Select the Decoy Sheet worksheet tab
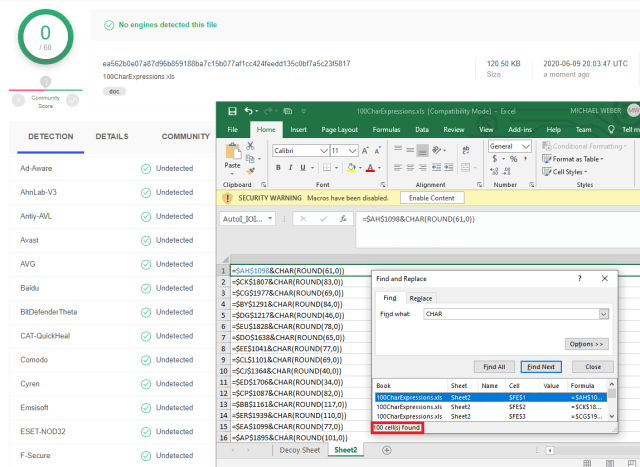Screen dimensions: 640x467 pos(300,450)
